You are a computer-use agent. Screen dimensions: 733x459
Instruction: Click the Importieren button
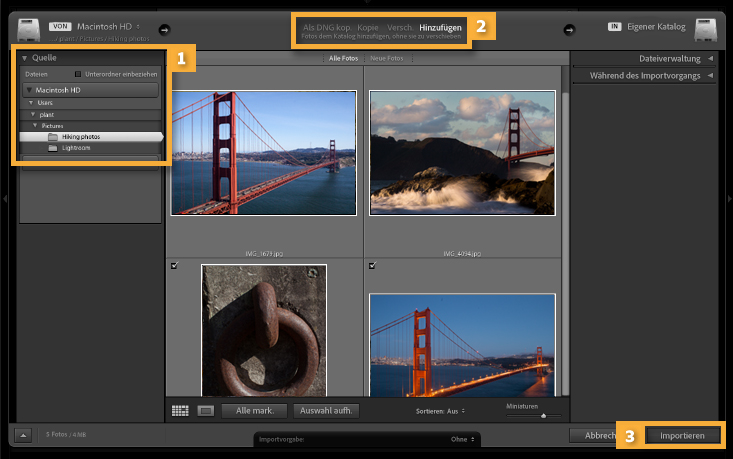pos(682,436)
